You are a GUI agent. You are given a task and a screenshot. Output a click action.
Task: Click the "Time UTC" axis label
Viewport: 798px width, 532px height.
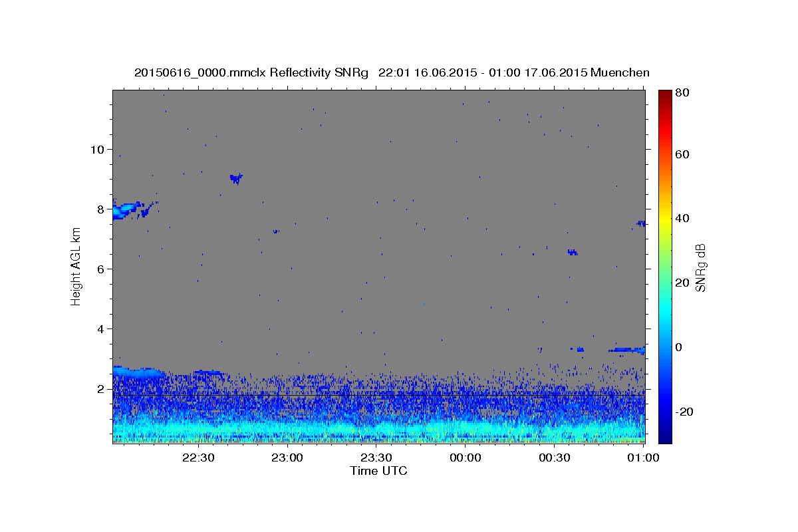coord(378,471)
